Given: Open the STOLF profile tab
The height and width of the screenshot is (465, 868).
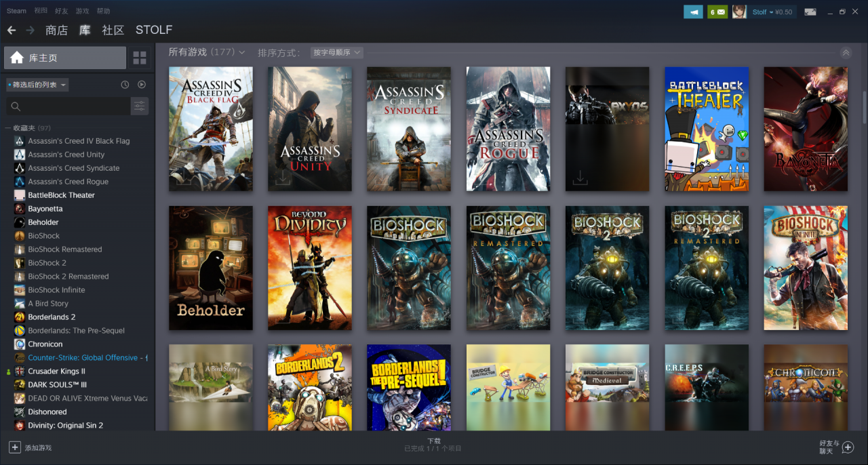Looking at the screenshot, I should tap(154, 30).
